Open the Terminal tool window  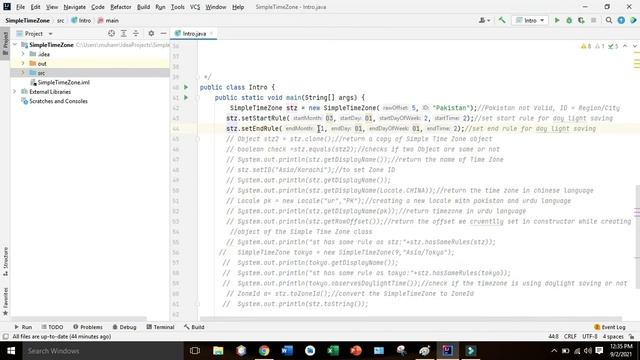(160, 327)
